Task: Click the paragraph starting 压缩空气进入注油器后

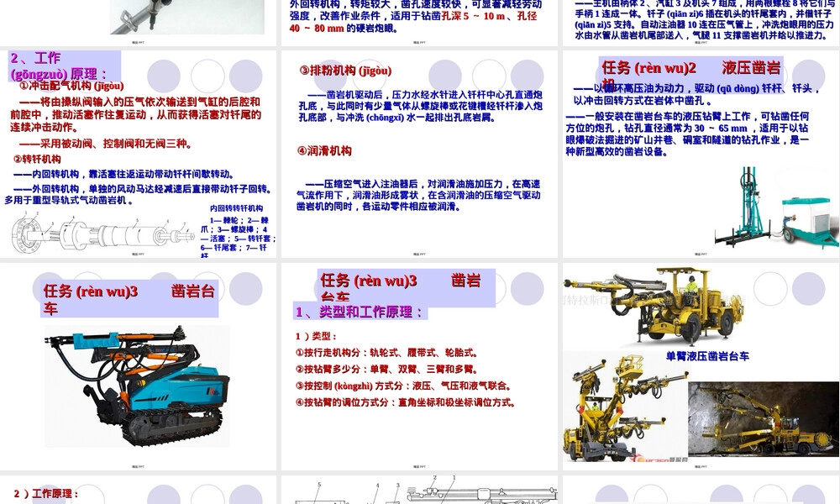Action: pos(418,195)
